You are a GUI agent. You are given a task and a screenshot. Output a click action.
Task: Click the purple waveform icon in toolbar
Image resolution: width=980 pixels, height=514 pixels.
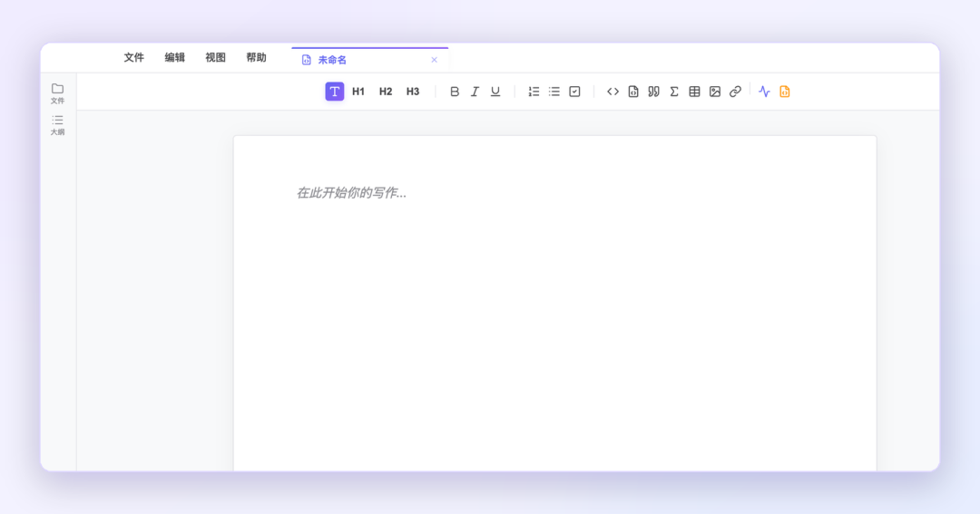[764, 92]
